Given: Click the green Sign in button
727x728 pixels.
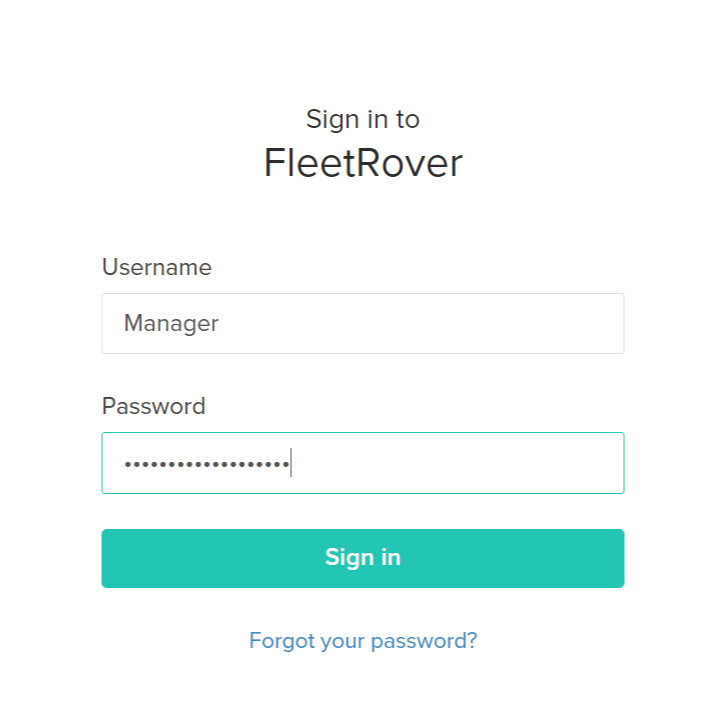Looking at the screenshot, I should coord(362,558).
